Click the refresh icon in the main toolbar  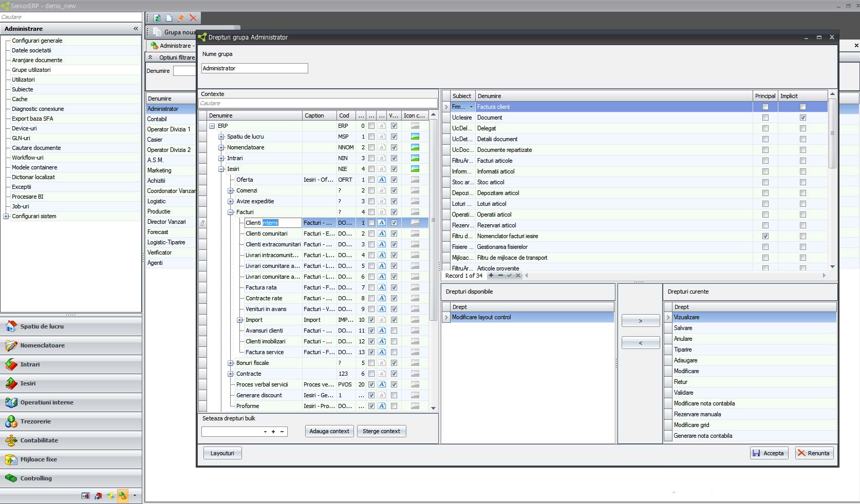point(158,18)
